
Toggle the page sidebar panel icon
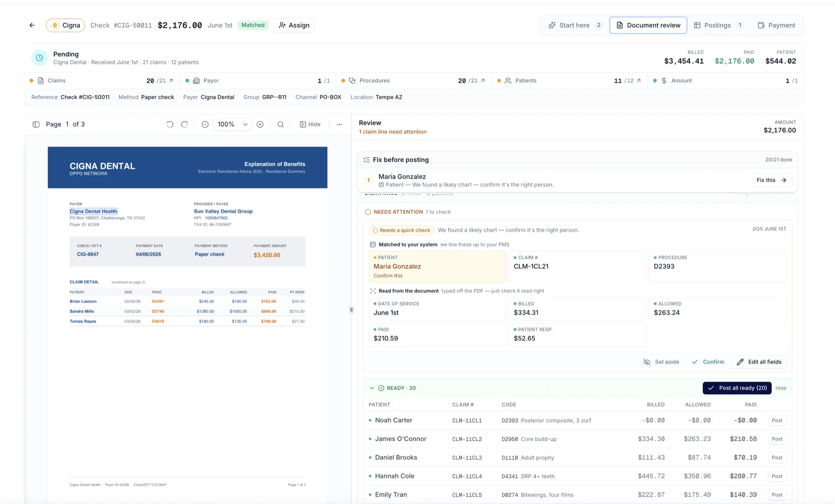(x=36, y=124)
